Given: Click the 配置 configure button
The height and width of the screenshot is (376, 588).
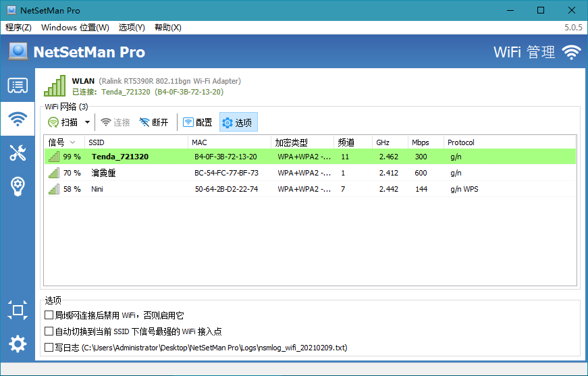Looking at the screenshot, I should [x=197, y=122].
